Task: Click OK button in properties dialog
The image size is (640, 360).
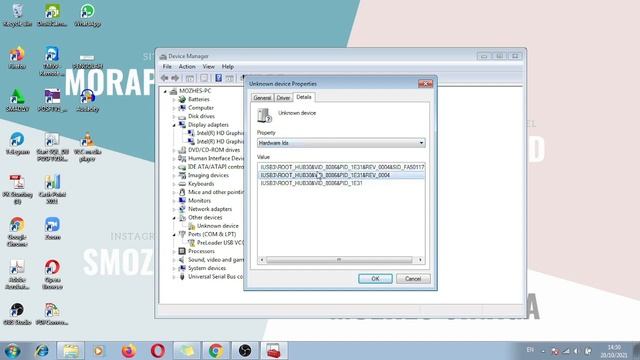Action: point(375,279)
